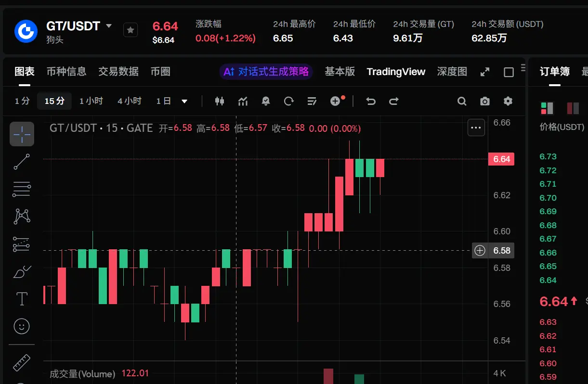Click the sell order price 6.67
The height and width of the screenshot is (384, 588).
[x=548, y=239]
